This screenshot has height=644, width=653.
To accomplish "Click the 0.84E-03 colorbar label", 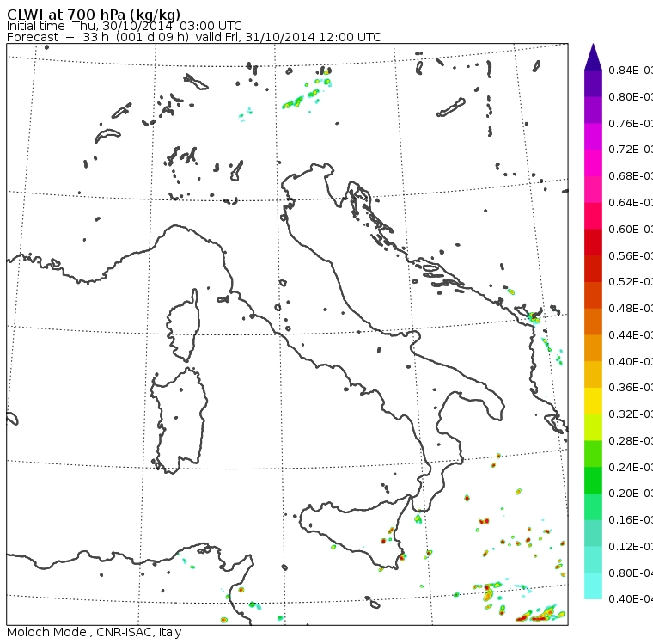I will point(631,71).
